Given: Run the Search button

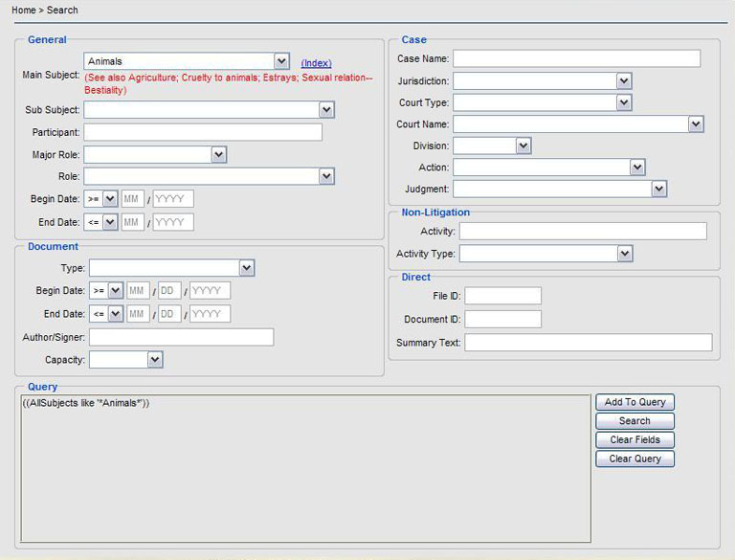Looking at the screenshot, I should tap(635, 420).
